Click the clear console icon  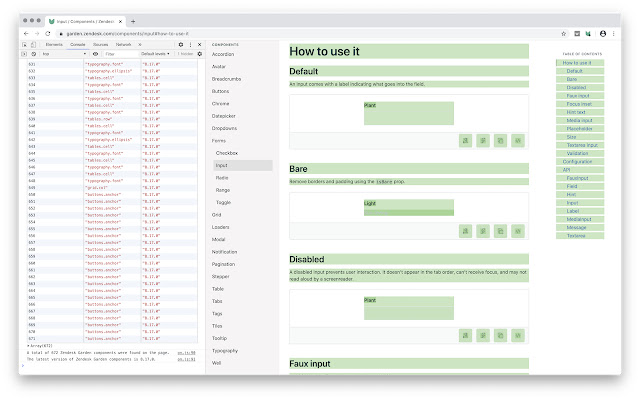[x=33, y=54]
